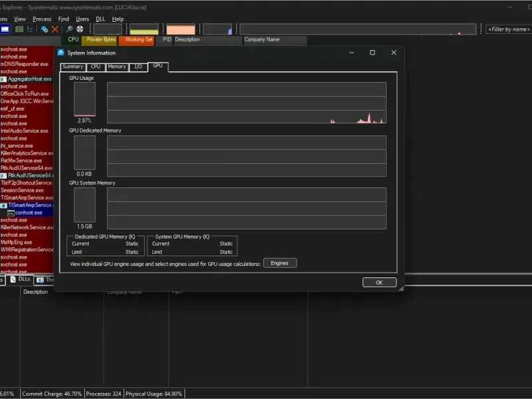Screen dimensions: 532x399
Task: Click the salmon physical memory mini graph in toolbar
Action: pos(181,29)
